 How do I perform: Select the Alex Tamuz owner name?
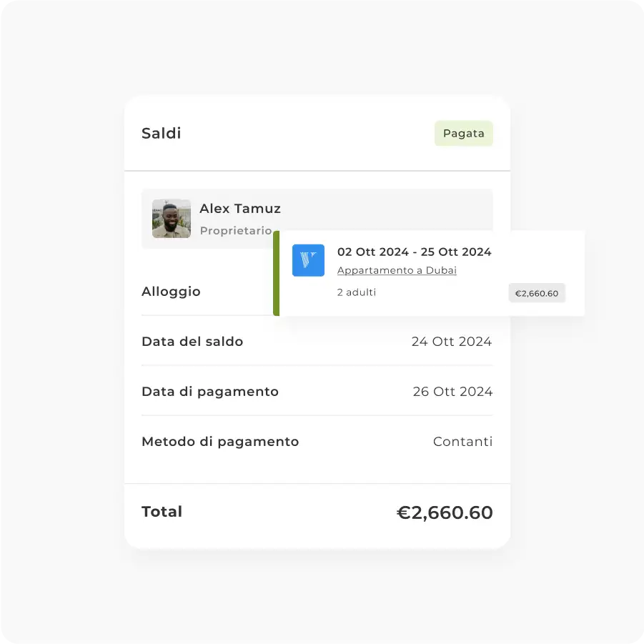tap(240, 209)
